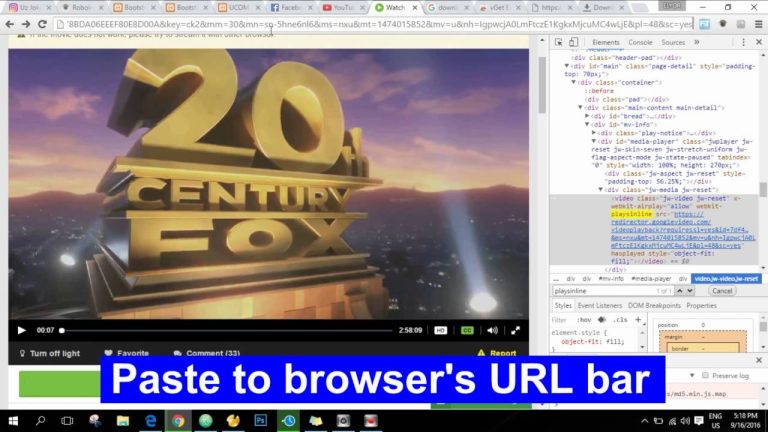Toggle closed captions CC button
The height and width of the screenshot is (432, 768).
click(x=467, y=330)
